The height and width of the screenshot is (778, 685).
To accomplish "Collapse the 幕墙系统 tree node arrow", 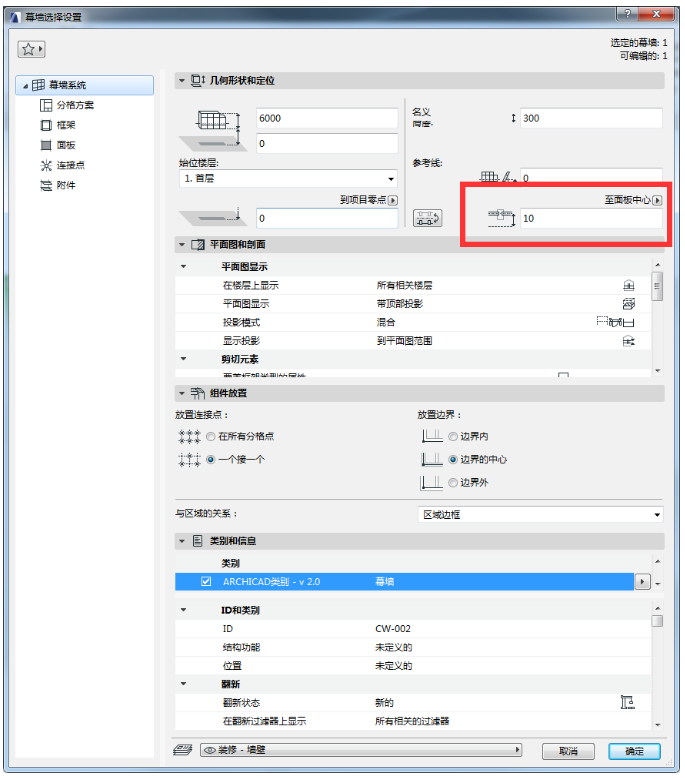I will (x=25, y=86).
